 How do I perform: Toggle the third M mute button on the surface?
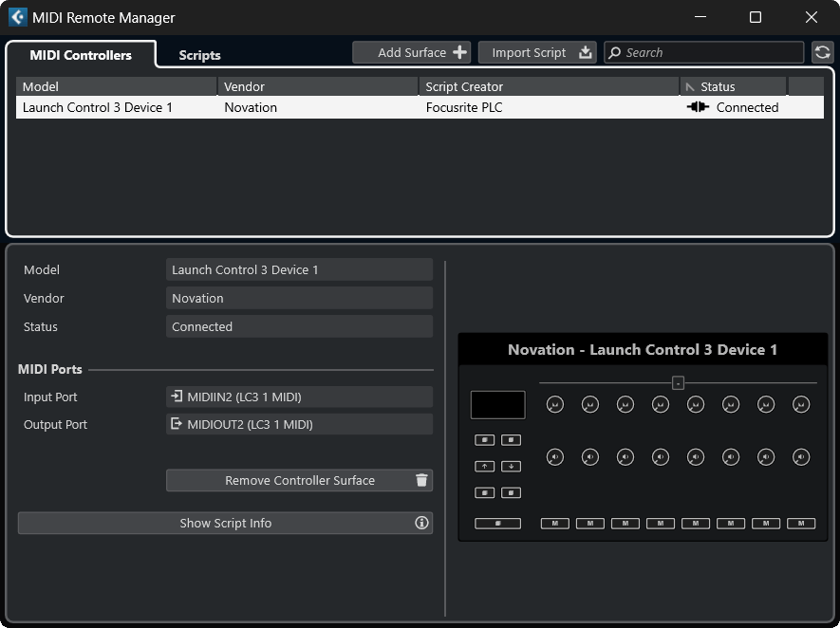625,524
